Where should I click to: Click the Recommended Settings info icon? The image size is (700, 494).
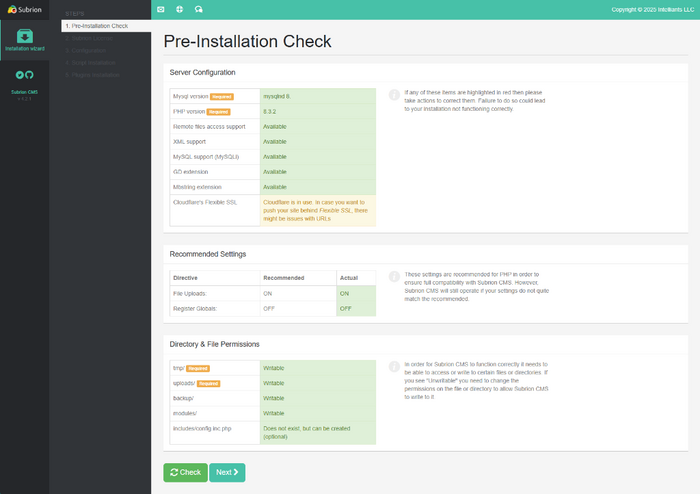pos(394,277)
